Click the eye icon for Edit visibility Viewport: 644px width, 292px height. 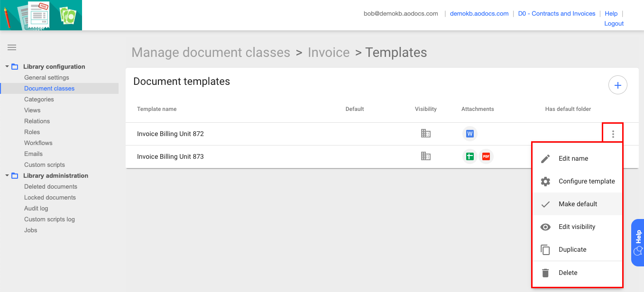coord(545,227)
